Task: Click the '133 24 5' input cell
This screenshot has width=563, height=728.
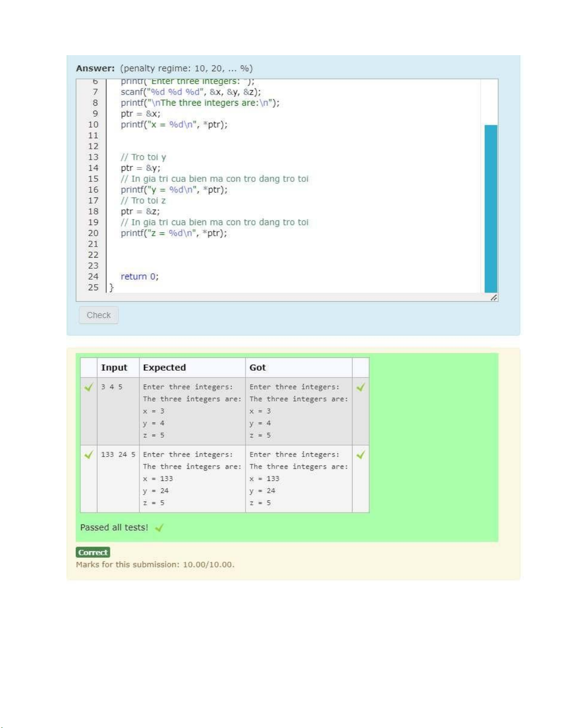Action: 118,455
